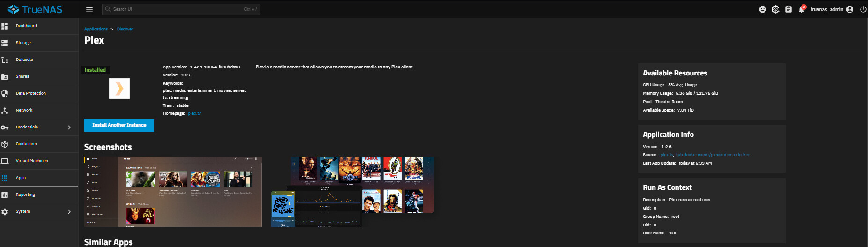Expand the System submenu chevron
This screenshot has width=868, height=247.
click(69, 212)
